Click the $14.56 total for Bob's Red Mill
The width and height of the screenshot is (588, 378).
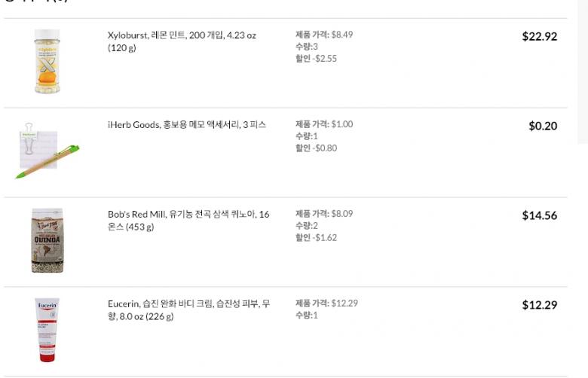(539, 215)
